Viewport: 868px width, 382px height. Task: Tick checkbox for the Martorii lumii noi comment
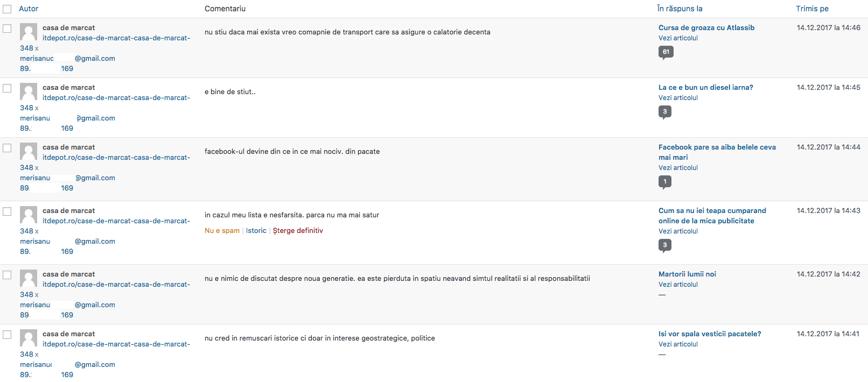click(x=7, y=275)
